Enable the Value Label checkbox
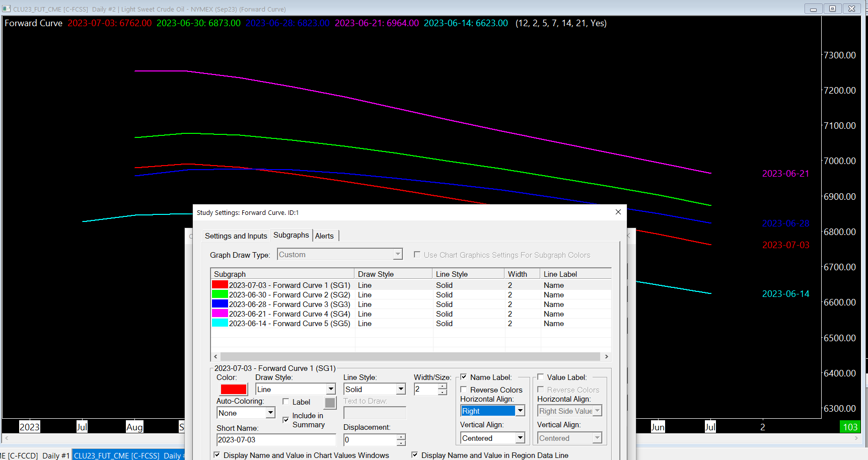868x460 pixels. pyautogui.click(x=541, y=377)
